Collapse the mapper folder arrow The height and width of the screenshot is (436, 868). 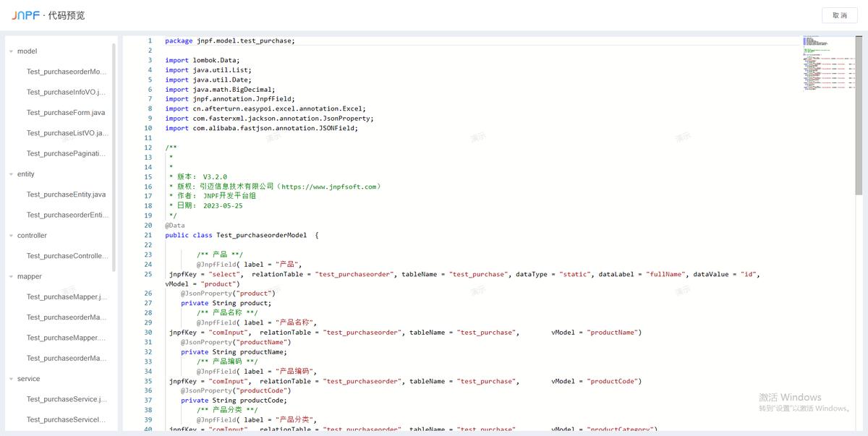11,277
